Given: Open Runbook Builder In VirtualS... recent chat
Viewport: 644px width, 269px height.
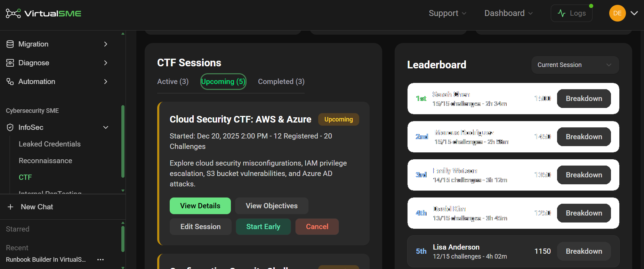Looking at the screenshot, I should 46,260.
